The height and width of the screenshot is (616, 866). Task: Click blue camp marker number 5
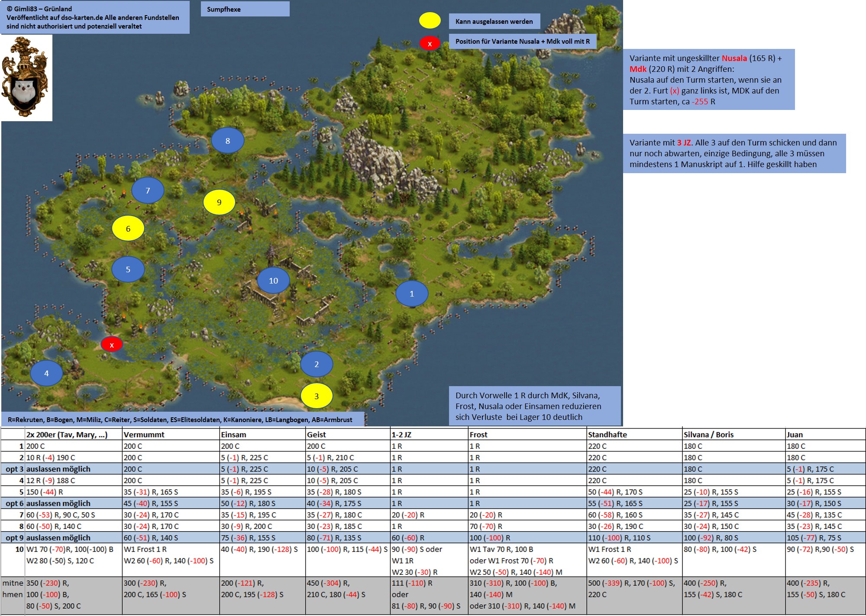tap(128, 269)
